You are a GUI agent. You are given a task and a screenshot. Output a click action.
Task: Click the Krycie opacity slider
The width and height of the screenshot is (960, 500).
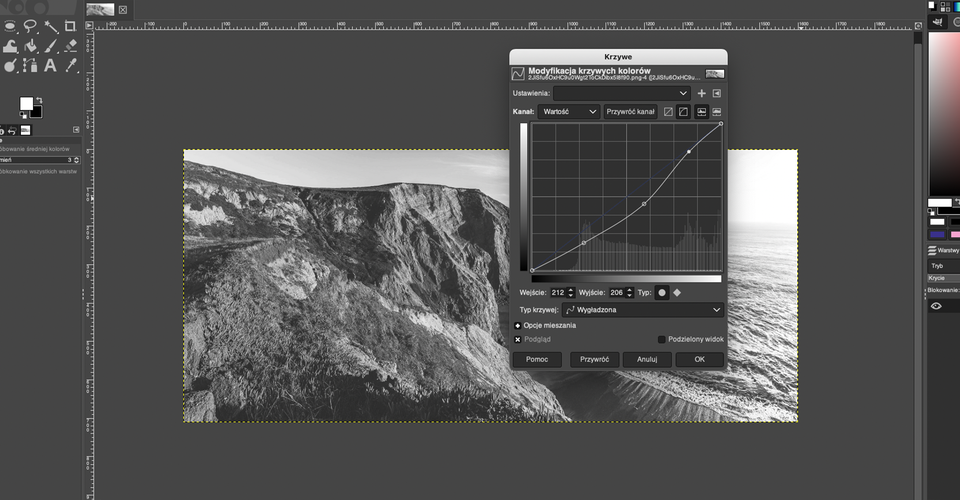coord(943,278)
